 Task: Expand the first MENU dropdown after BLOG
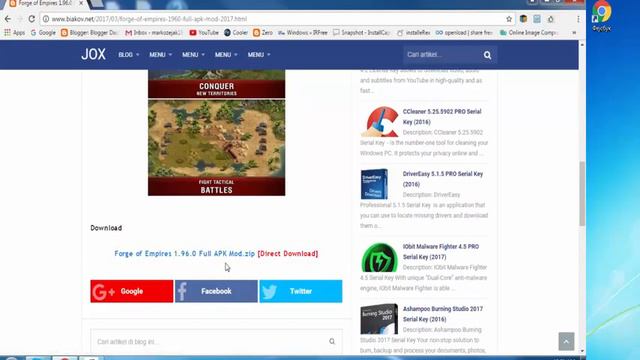(x=160, y=55)
